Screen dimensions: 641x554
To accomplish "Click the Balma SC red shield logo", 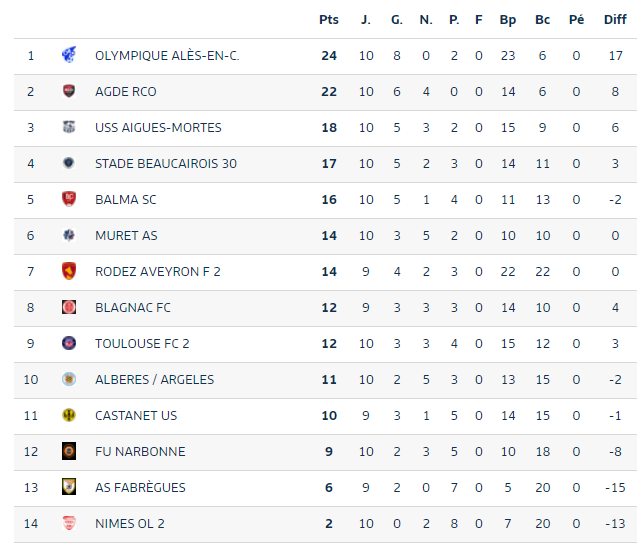I will pos(69,199).
